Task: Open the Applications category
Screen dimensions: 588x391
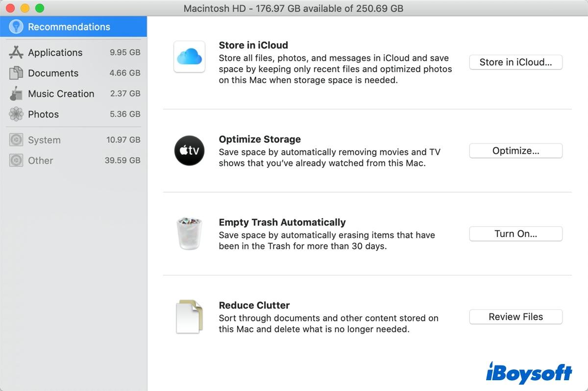Action: 55,52
